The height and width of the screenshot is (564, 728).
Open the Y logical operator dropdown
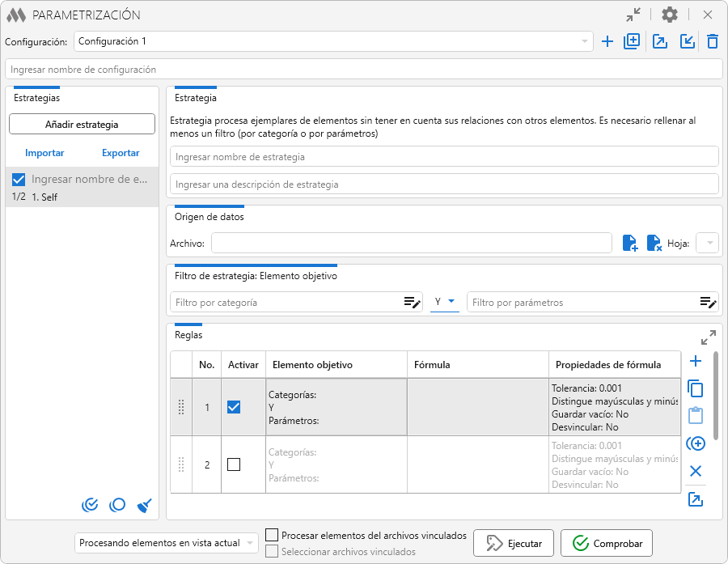pyautogui.click(x=445, y=302)
